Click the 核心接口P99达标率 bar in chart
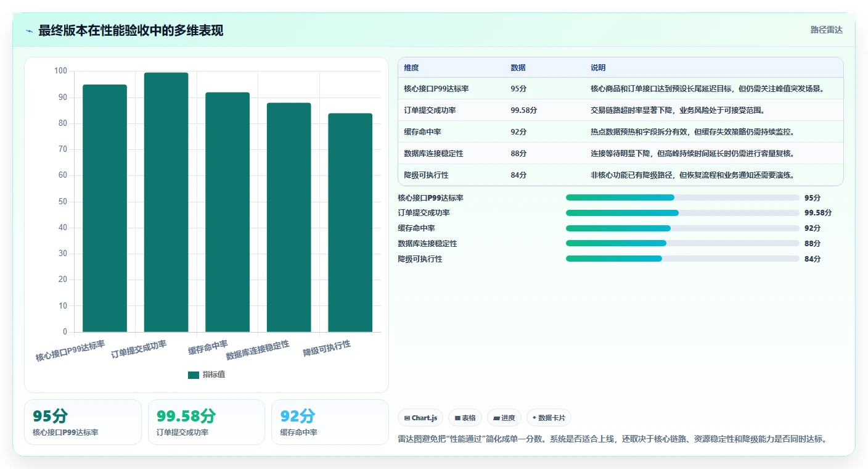Screen dimensions: 868x469 pos(105,208)
